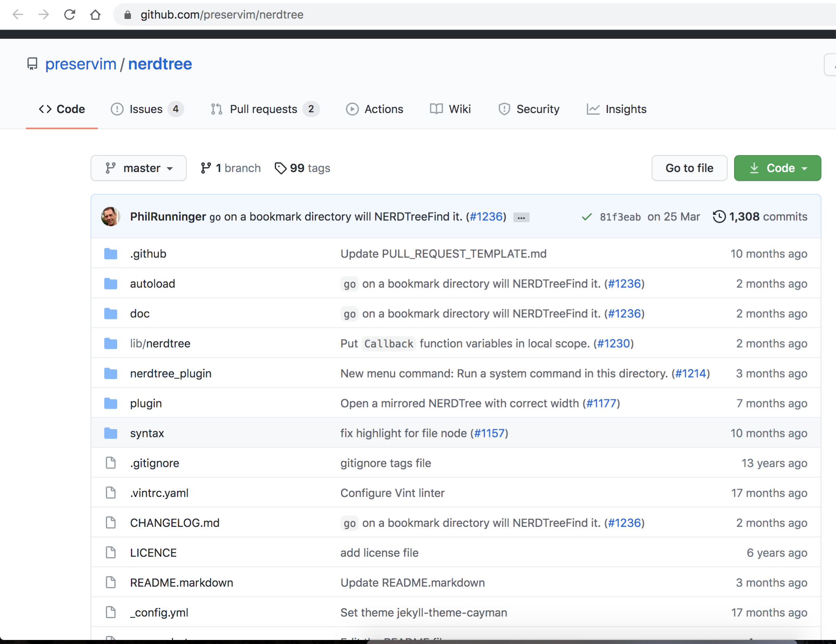Viewport: 836px width, 644px height.
Task: Click the repository book icon beside preservim
Action: pyautogui.click(x=32, y=64)
